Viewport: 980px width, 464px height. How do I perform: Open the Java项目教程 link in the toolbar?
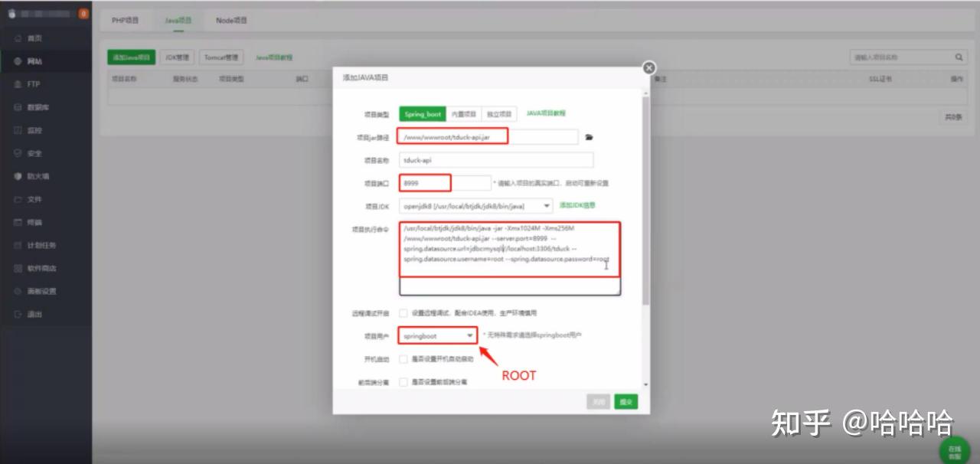tap(274, 57)
